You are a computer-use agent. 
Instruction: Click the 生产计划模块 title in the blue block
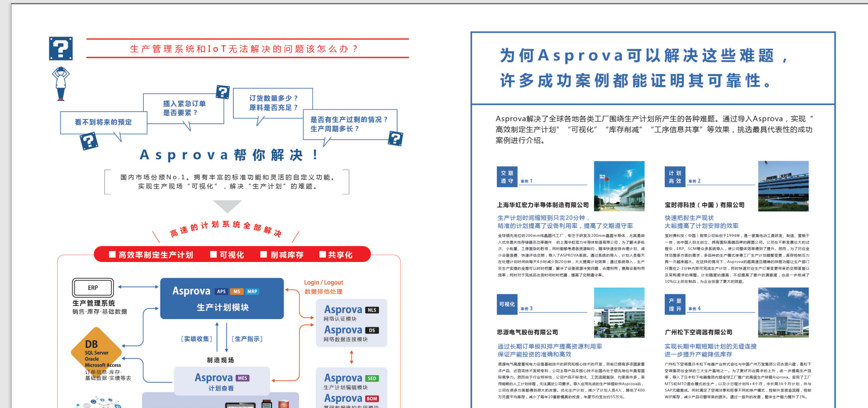click(x=223, y=307)
